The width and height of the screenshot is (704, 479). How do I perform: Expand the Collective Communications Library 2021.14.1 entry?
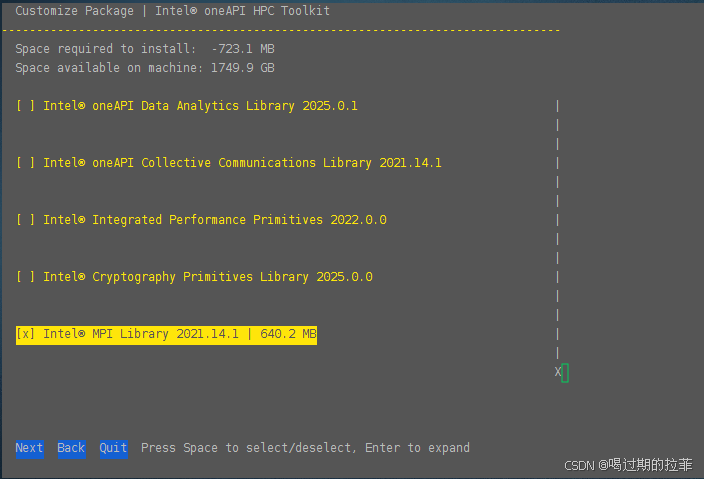[242, 163]
